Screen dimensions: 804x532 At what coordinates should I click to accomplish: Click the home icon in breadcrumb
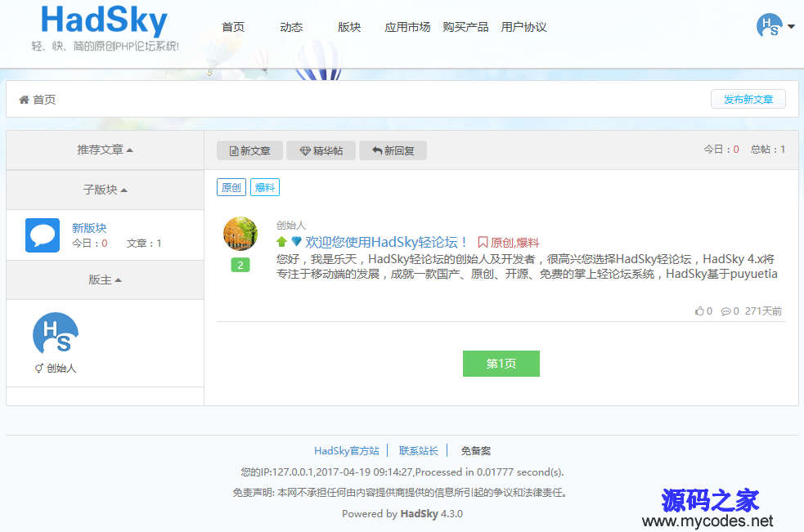point(24,100)
